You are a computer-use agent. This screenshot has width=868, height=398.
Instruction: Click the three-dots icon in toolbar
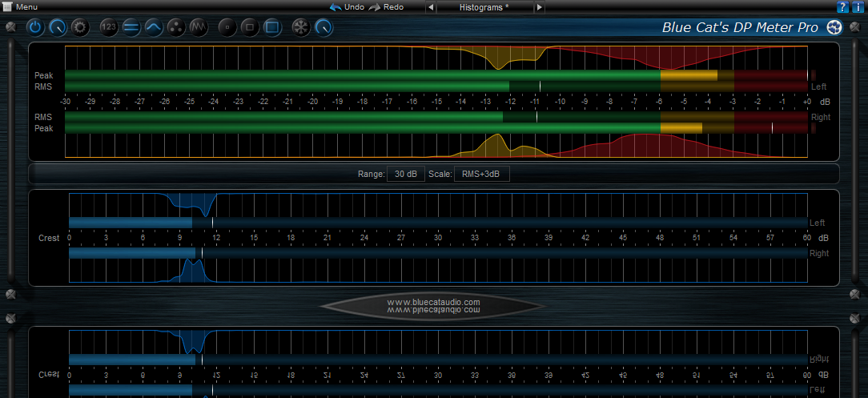point(176,27)
